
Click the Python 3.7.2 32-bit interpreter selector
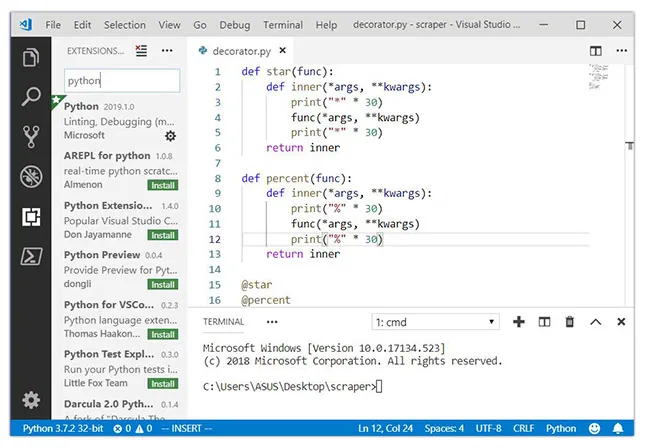pyautogui.click(x=62, y=428)
